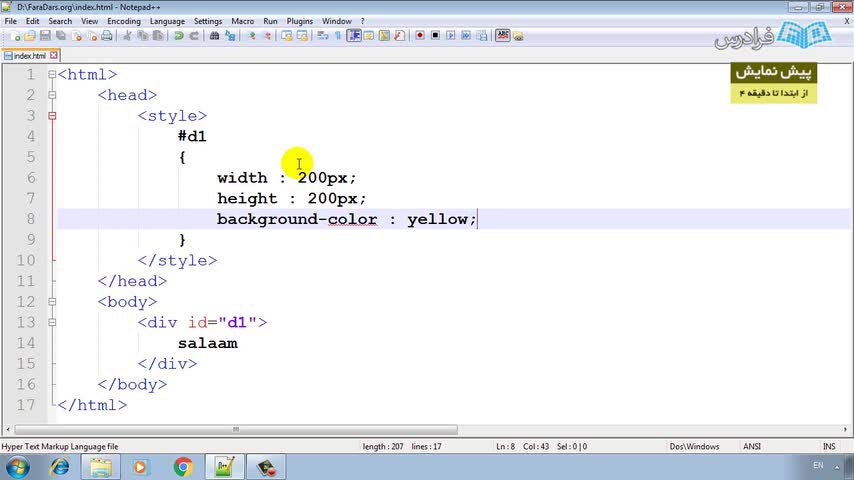The width and height of the screenshot is (854, 480).
Task: Click the Open file toolbar icon
Action: pyautogui.click(x=29, y=36)
